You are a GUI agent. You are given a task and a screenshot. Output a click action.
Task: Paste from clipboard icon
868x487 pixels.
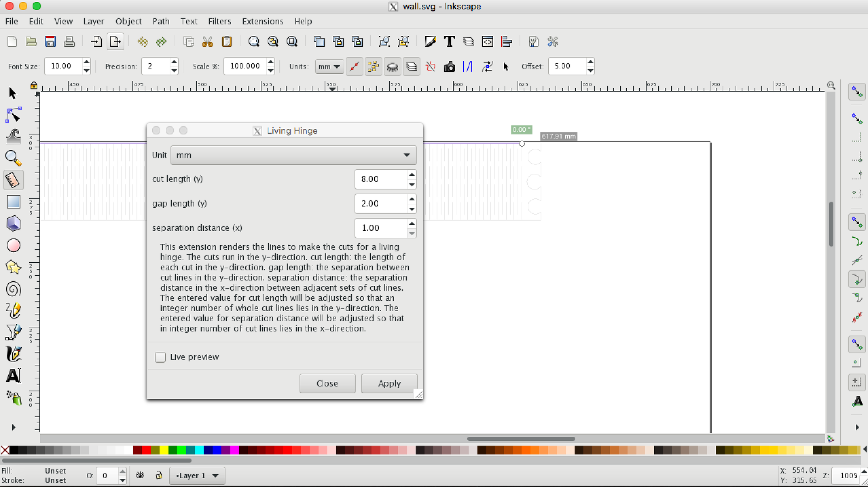(x=226, y=42)
